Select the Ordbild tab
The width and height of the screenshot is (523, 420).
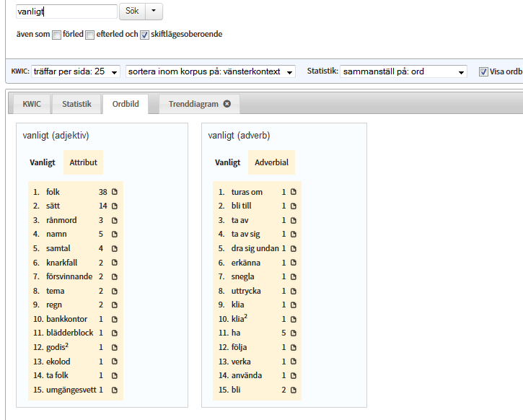[x=126, y=104]
